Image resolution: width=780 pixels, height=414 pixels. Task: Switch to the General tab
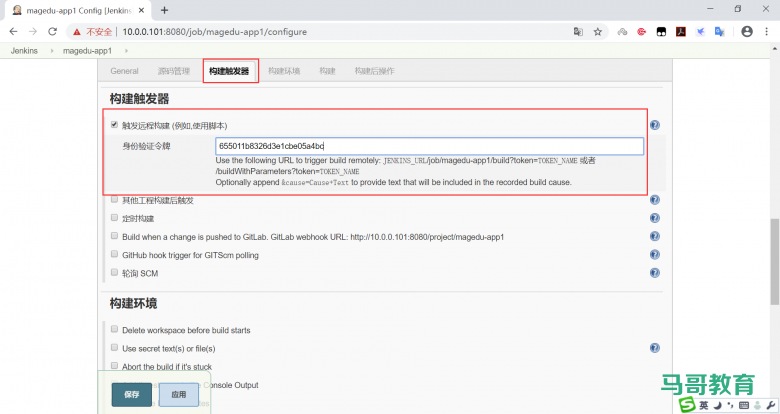click(x=124, y=71)
